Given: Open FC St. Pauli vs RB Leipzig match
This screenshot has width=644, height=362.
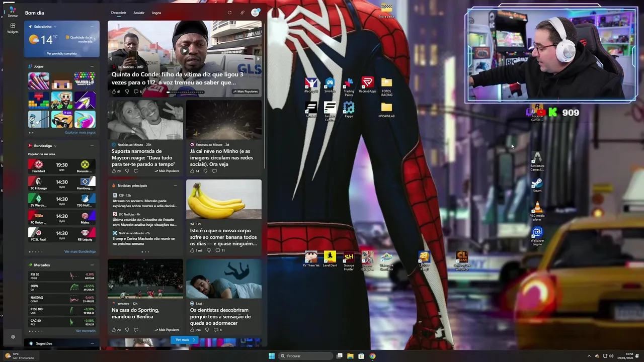Looking at the screenshot, I should click(62, 235).
